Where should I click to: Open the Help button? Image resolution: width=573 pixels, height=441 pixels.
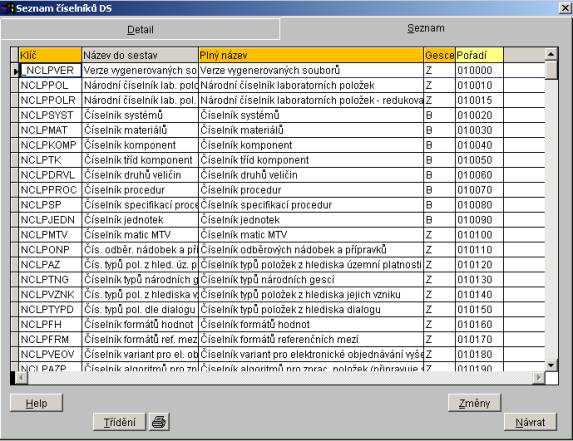point(36,403)
